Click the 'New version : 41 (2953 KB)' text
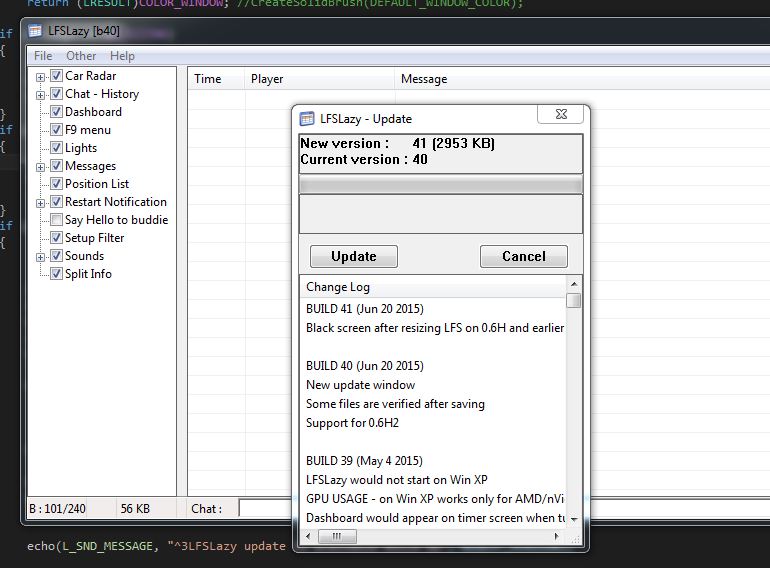The width and height of the screenshot is (770, 568). (398, 143)
